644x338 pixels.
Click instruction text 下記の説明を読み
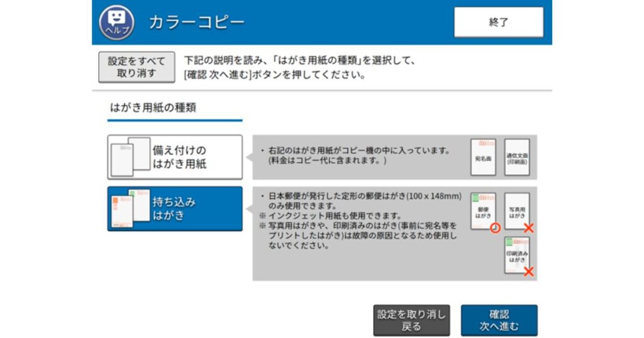tap(225, 61)
